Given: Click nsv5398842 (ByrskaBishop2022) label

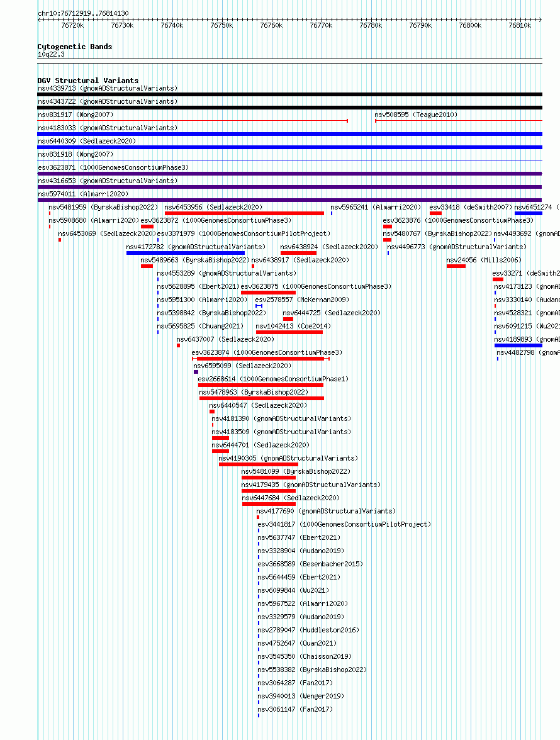Looking at the screenshot, I should click(x=211, y=313).
